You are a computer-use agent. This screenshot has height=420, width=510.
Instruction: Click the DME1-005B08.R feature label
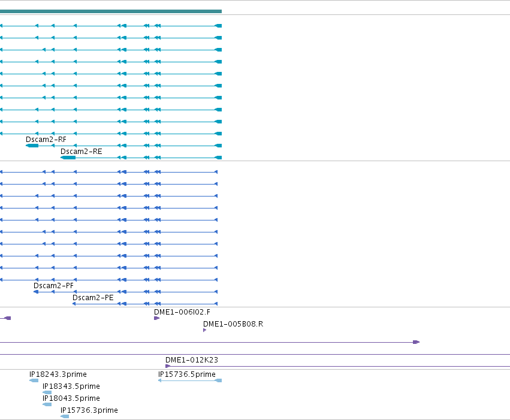pos(233,324)
